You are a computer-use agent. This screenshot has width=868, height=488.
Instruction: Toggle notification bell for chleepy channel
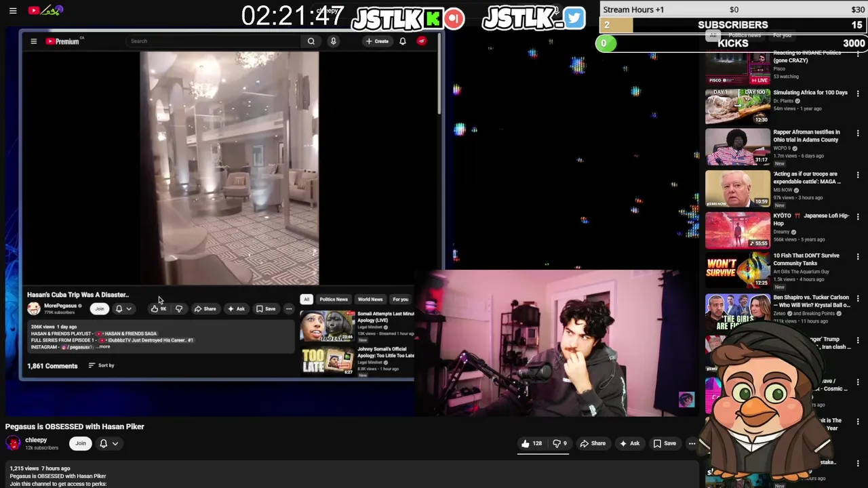[x=103, y=443]
